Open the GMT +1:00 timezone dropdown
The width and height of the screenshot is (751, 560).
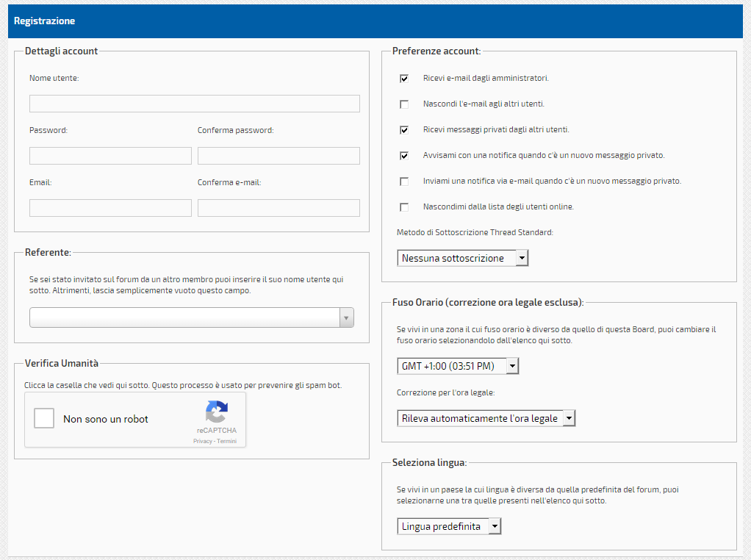[x=458, y=366]
